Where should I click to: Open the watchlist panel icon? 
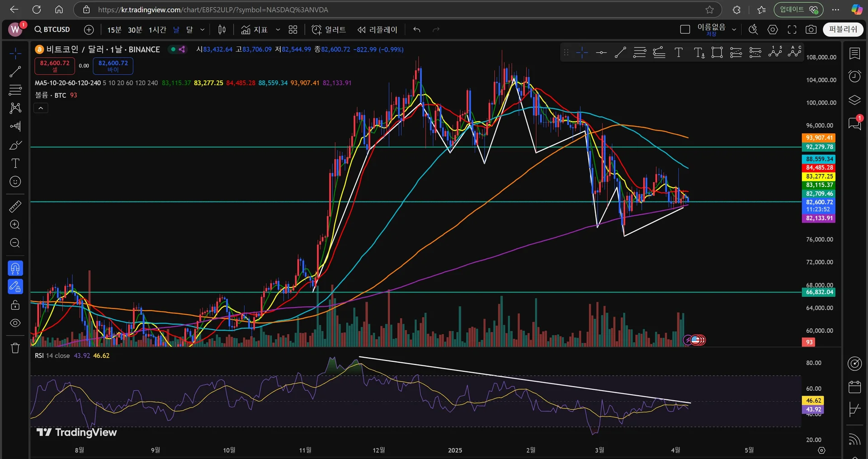coord(854,54)
